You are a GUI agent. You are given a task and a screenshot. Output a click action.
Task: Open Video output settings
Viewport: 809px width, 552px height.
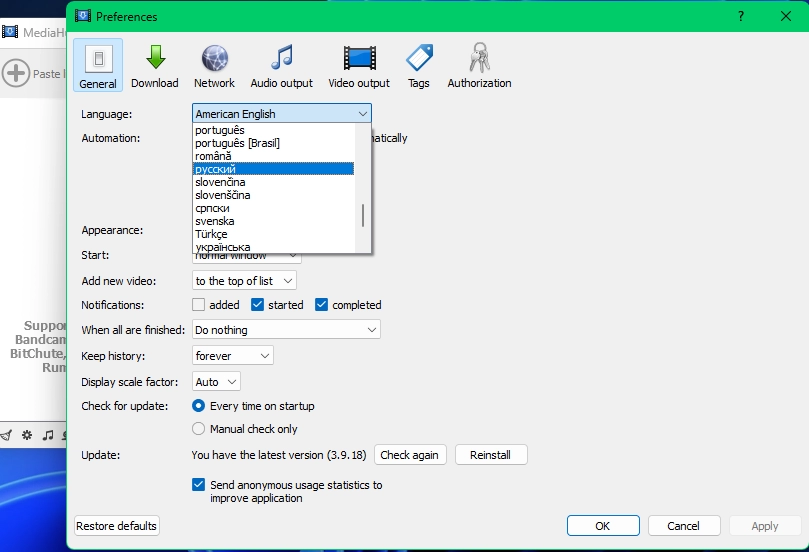(359, 66)
